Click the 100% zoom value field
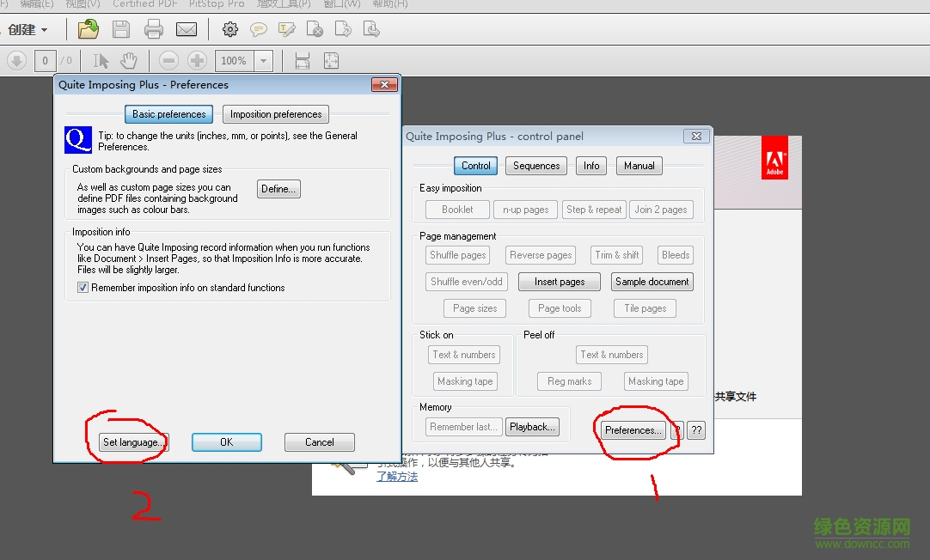This screenshot has width=930, height=560. 234,60
